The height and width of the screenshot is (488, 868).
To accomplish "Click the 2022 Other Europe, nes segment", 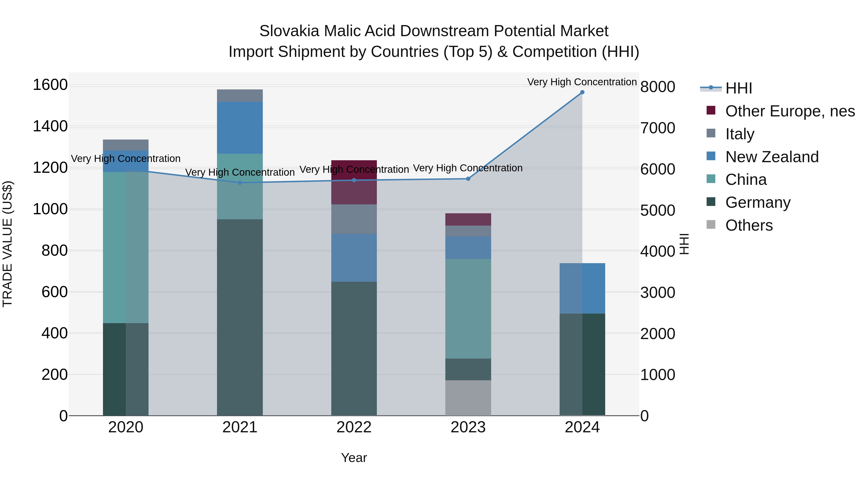I will [354, 182].
